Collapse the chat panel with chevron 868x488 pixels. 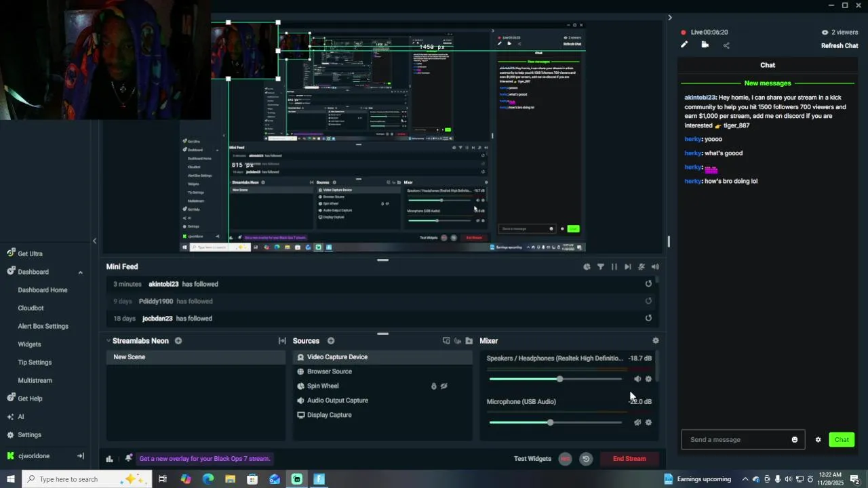pyautogui.click(x=670, y=18)
